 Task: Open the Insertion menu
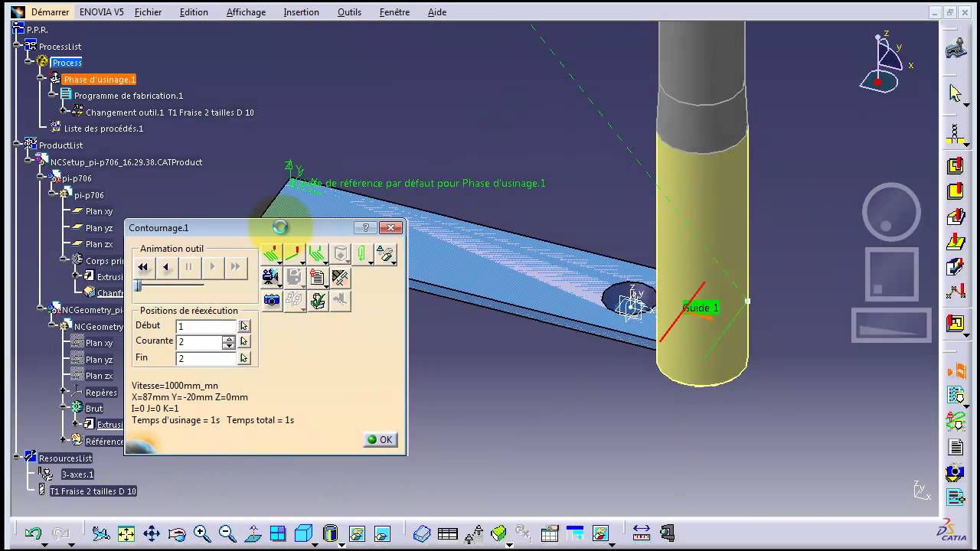click(301, 12)
